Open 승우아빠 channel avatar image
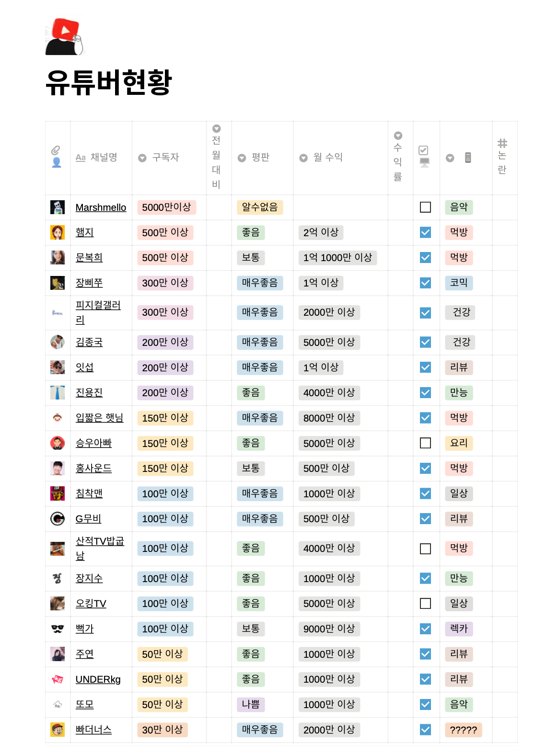558x756 pixels. point(58,443)
